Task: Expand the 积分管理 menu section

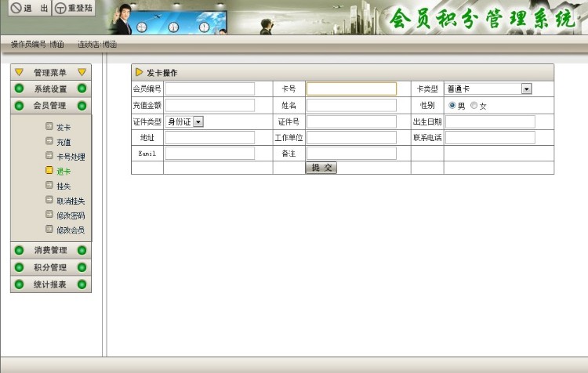Action: pos(51,268)
